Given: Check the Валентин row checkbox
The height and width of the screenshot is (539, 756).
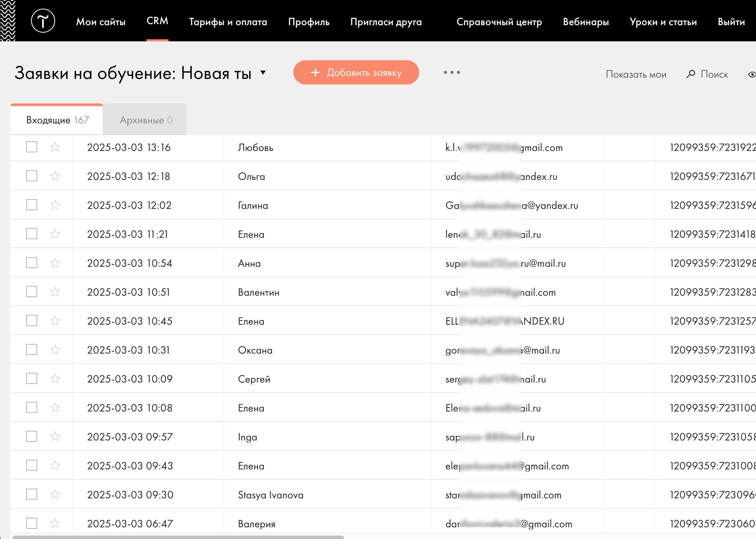Looking at the screenshot, I should coord(32,292).
